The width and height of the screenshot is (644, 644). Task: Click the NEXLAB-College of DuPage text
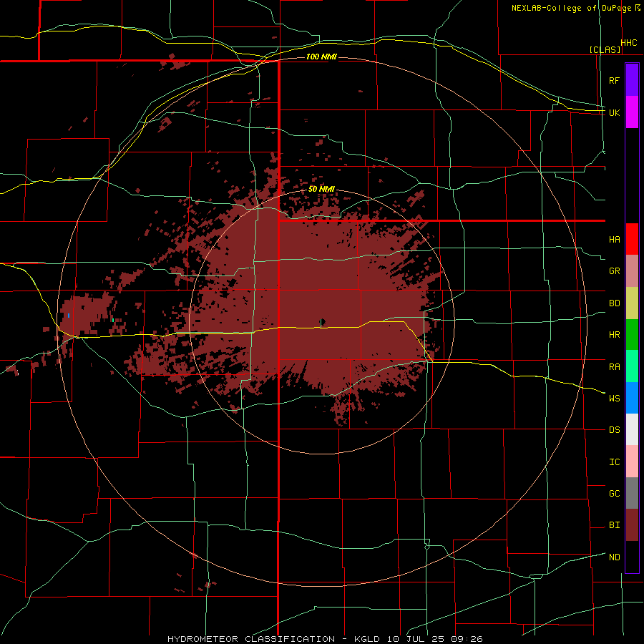[x=572, y=8]
